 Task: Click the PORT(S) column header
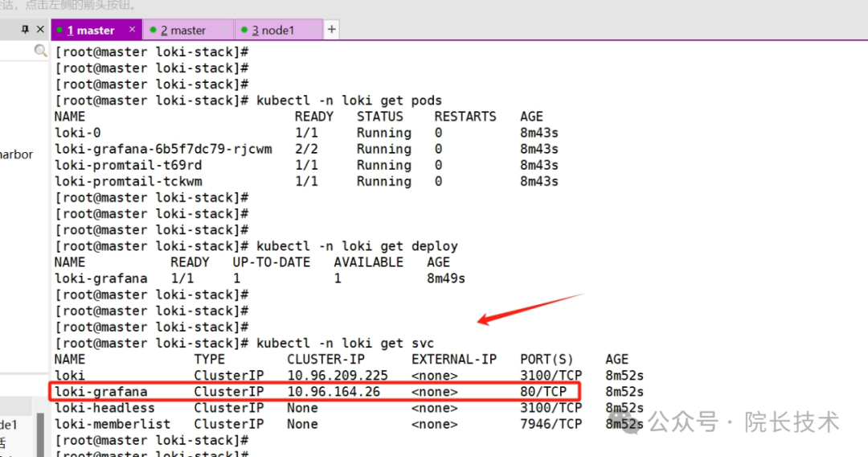(547, 359)
